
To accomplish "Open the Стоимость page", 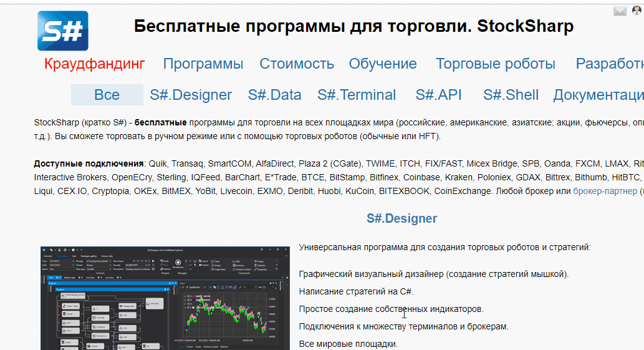I will 297,64.
